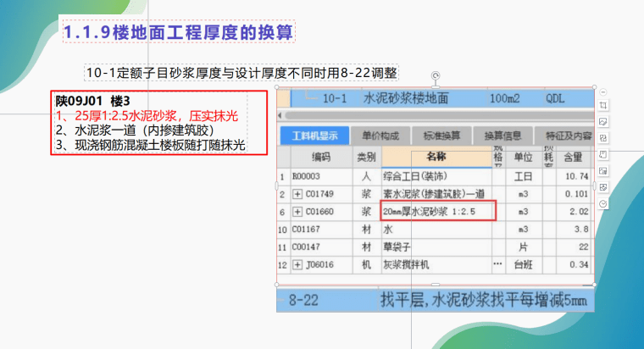Expand row C01660 with the plus box

[x=297, y=212]
